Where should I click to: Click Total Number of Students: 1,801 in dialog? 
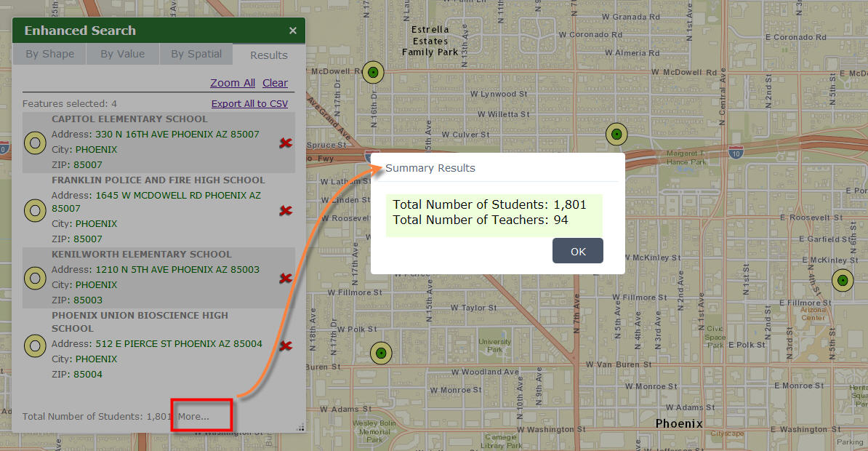coord(489,204)
